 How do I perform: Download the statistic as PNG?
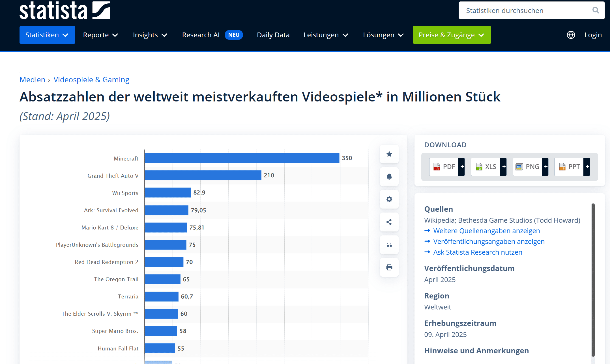point(527,167)
